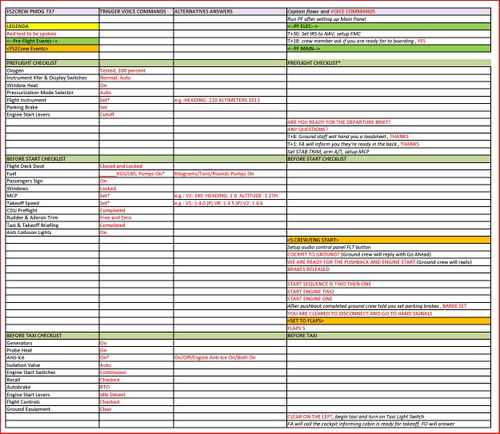Click the orange "<S.CREW/ENG START>" cell
This screenshot has width=500, height=434.
(388, 240)
